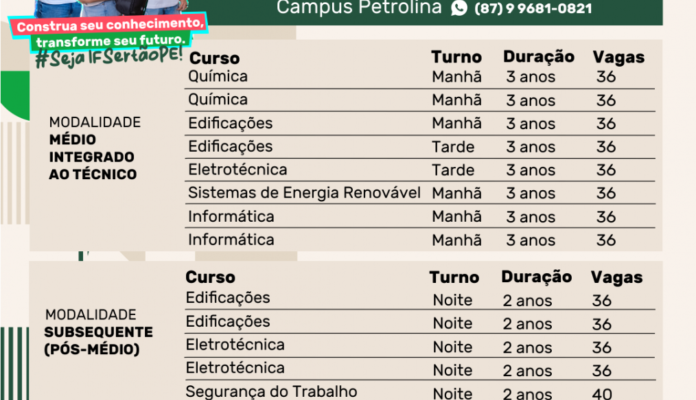Click the Duração header of the first table
Screen dimensions: 696x400
click(x=538, y=57)
